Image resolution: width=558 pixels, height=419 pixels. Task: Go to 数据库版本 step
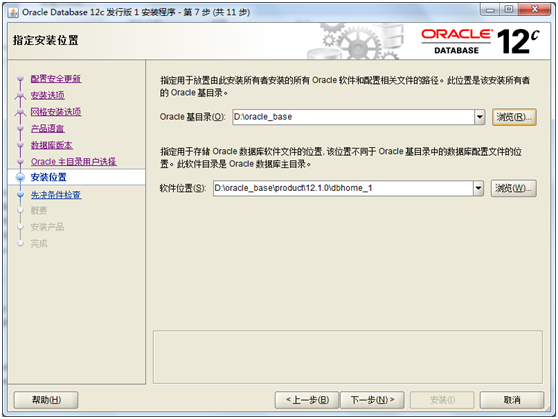[x=52, y=145]
